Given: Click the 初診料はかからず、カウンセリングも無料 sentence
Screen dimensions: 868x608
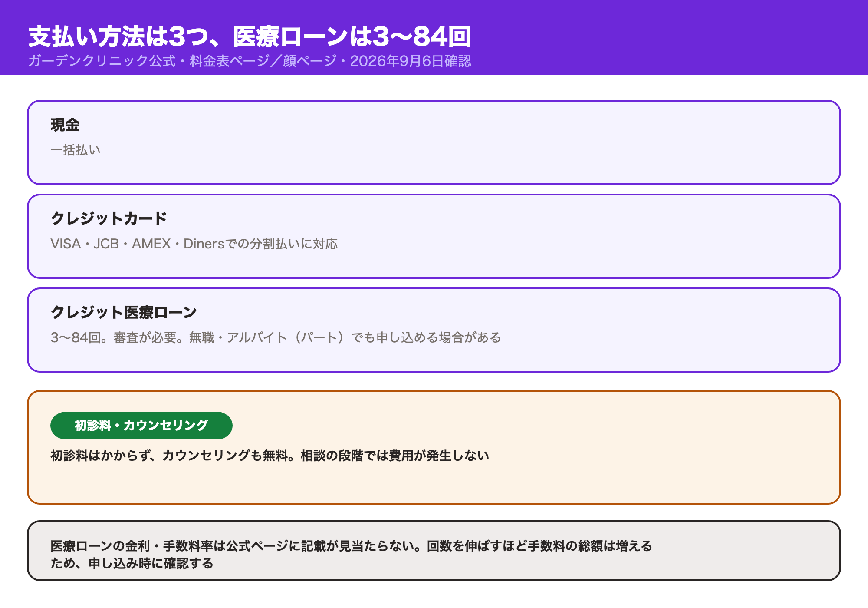Looking at the screenshot, I should pyautogui.click(x=270, y=456).
